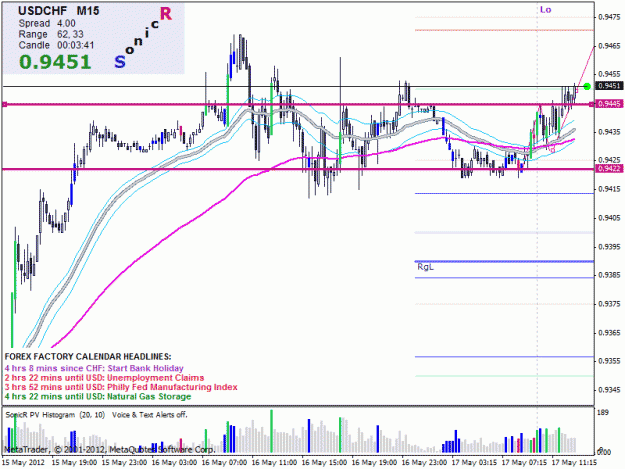625x469 pixels.
Task: Click the magenta R in the SonicR logo
Action: [166, 14]
